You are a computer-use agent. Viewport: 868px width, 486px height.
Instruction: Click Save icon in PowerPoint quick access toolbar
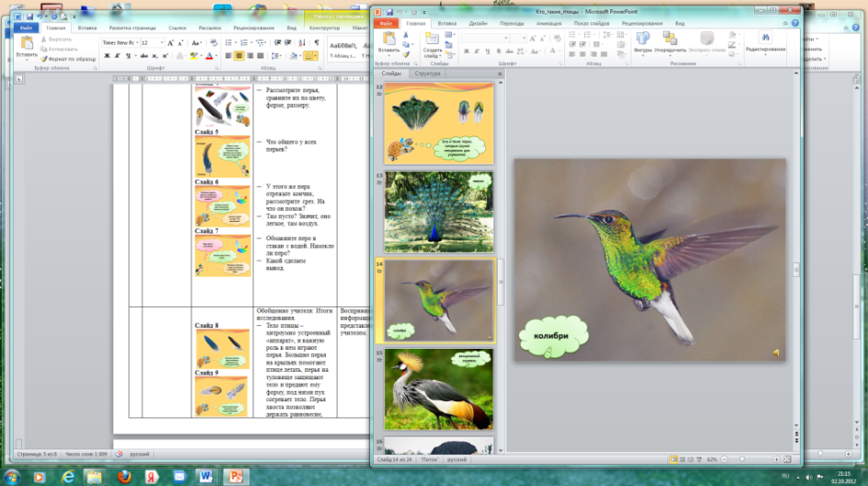click(389, 12)
